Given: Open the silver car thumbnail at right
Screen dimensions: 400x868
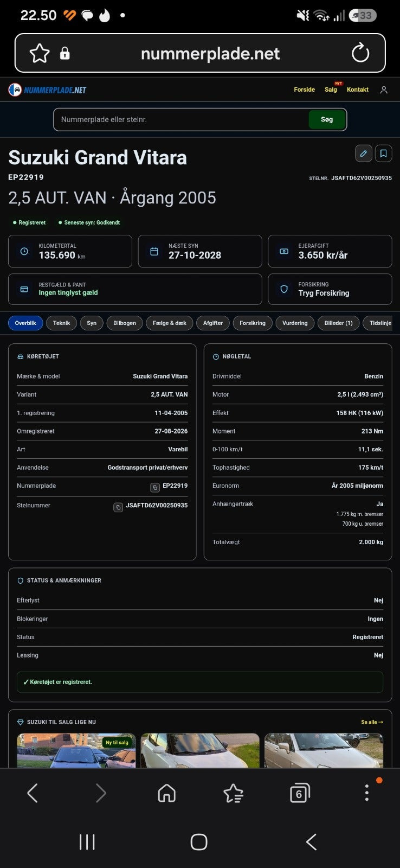Looking at the screenshot, I should click(324, 750).
